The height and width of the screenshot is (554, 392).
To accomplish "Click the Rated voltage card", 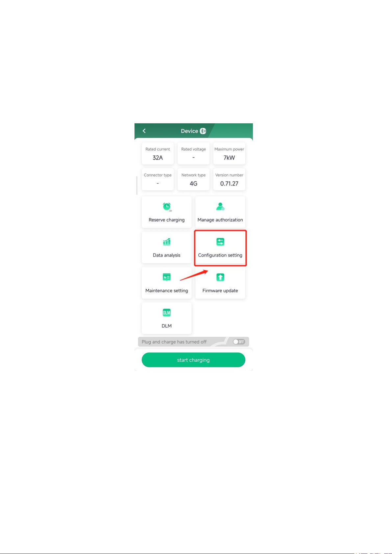I will pyautogui.click(x=193, y=154).
